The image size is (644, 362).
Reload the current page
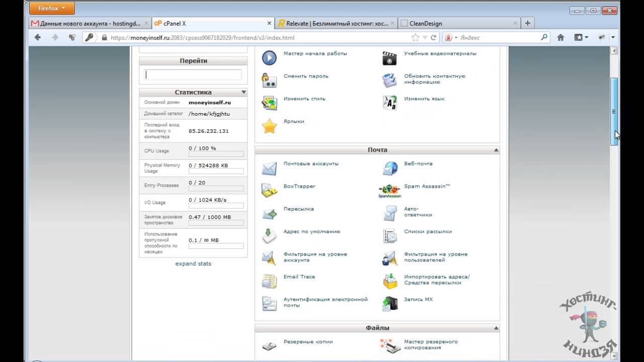point(433,37)
